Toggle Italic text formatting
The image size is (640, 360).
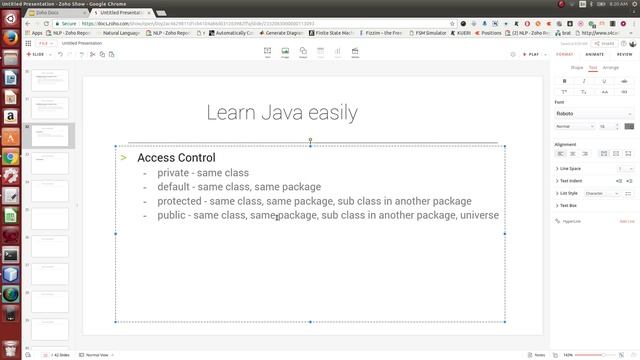click(584, 81)
